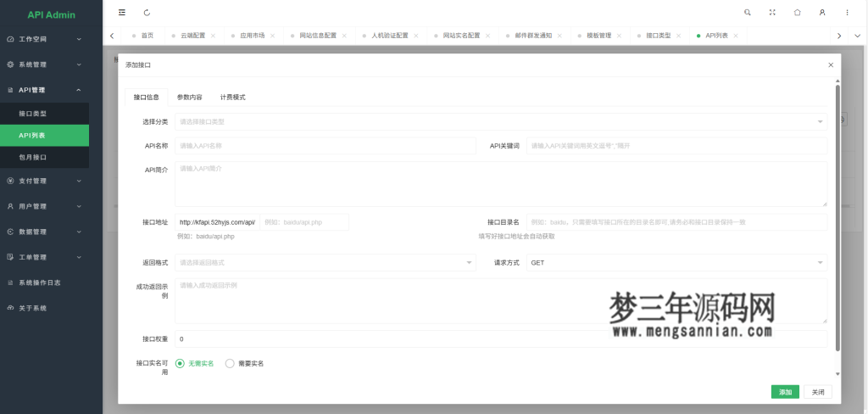Close the 添加接口 dialog with X

(831, 64)
